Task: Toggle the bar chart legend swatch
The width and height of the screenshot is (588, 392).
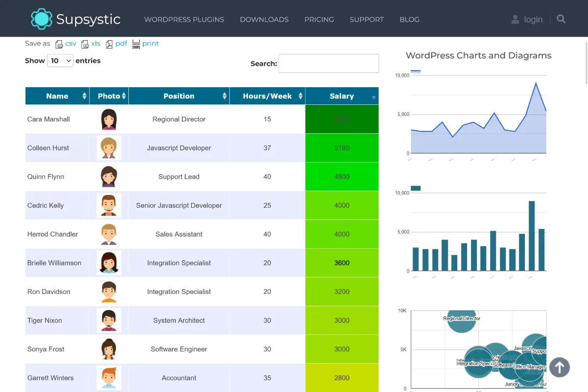Action: click(x=416, y=188)
